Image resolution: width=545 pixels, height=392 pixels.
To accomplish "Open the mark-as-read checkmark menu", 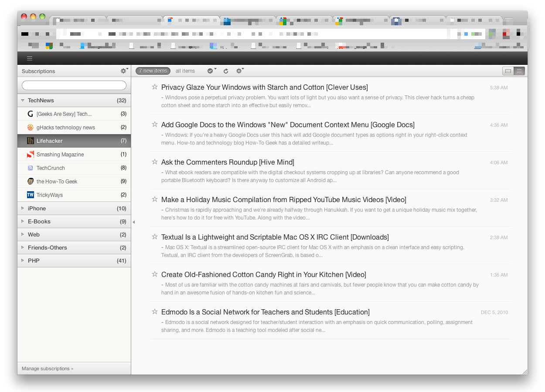I will tap(211, 71).
